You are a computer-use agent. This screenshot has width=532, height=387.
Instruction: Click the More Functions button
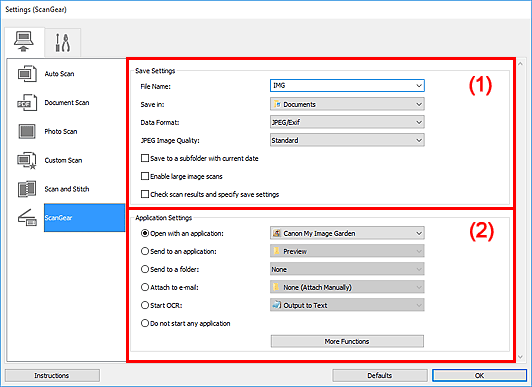click(347, 341)
